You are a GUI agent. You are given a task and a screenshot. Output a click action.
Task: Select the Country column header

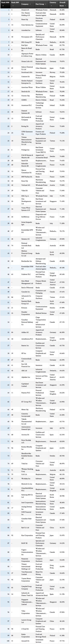pos(53,3)
